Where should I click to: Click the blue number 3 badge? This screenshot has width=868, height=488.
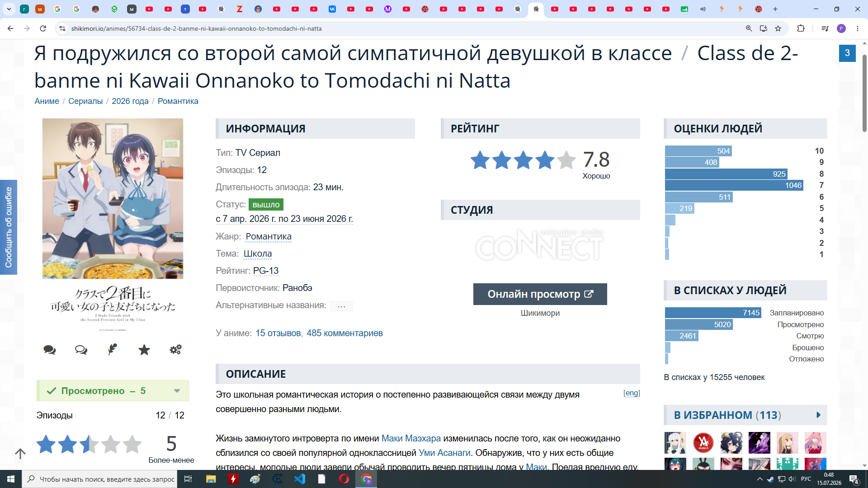847,53
